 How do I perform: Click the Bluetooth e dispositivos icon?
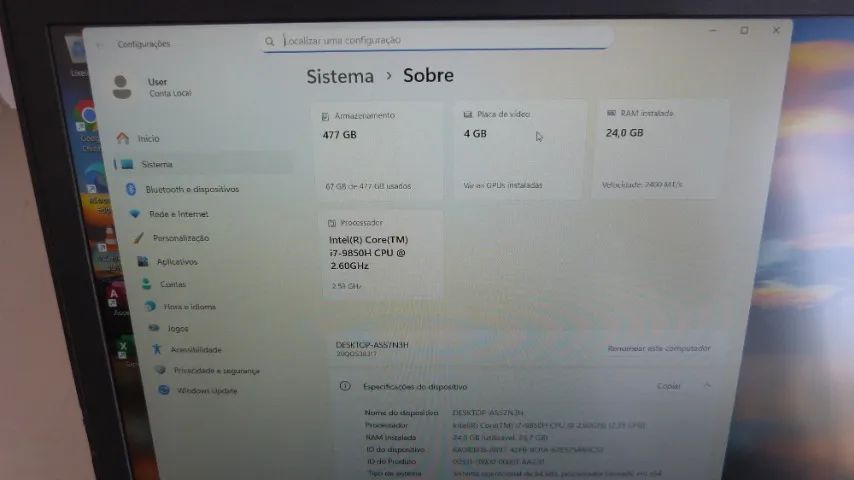pos(131,189)
